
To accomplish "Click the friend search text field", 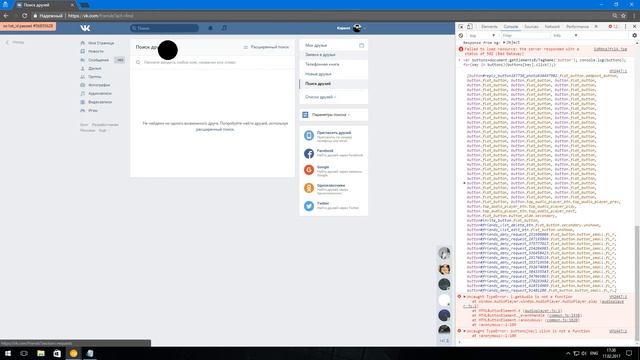I will pos(212,62).
